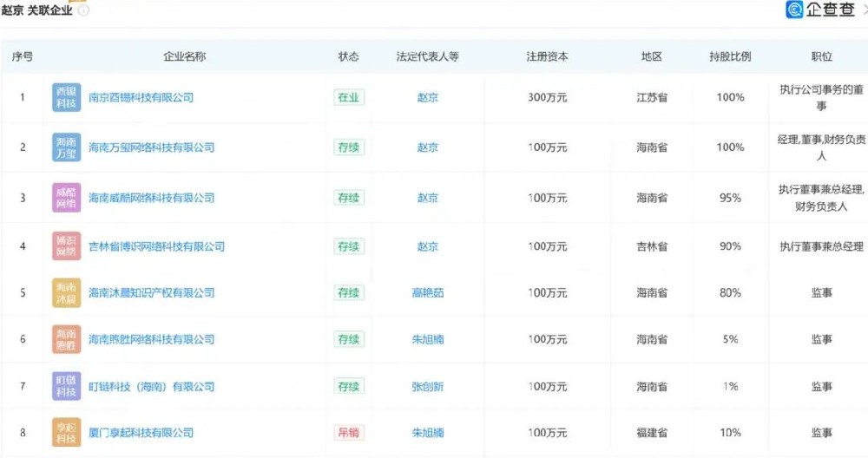Click the 盯链科技 company logo icon
This screenshot has height=458, width=868.
(67, 386)
